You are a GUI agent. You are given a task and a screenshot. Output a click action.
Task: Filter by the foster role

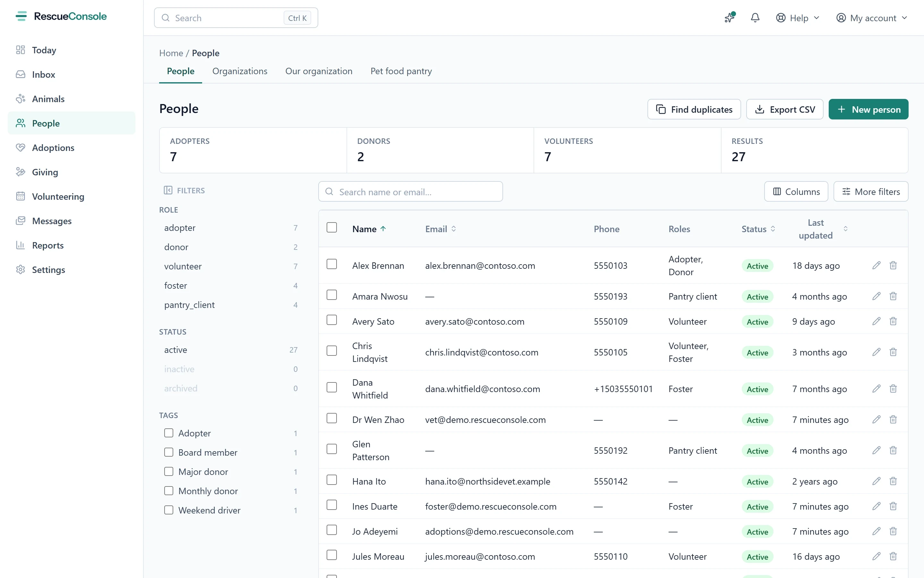(231, 285)
